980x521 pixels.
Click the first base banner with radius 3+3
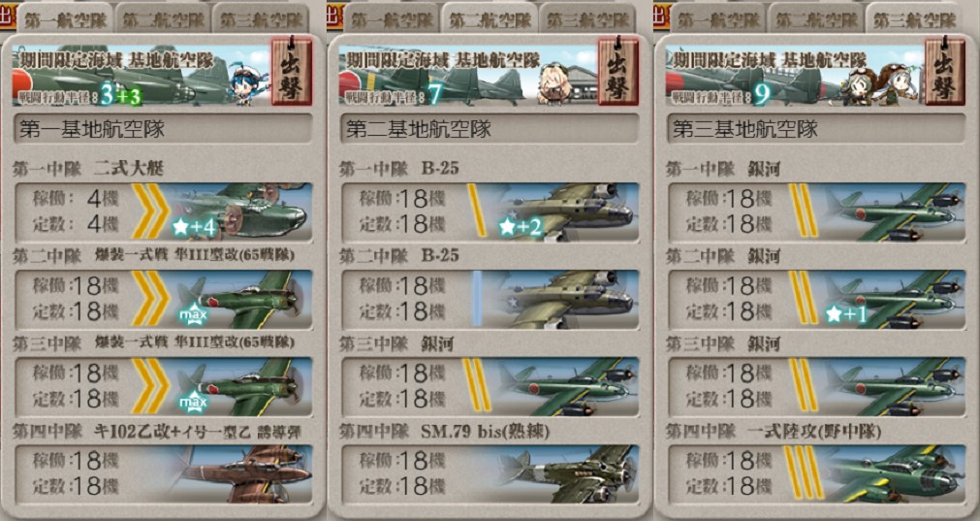pos(141,75)
